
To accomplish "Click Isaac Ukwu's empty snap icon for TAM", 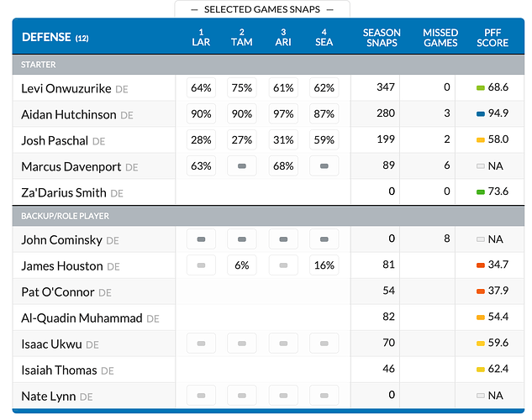I will pos(241,344).
